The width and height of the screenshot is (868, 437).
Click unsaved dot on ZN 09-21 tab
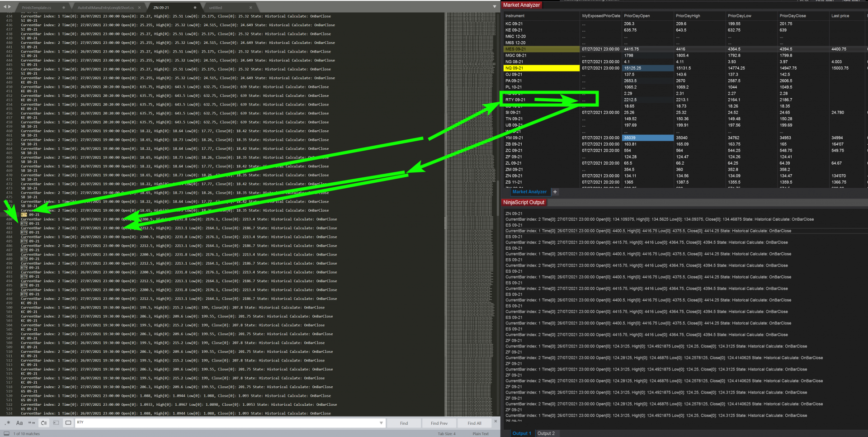(x=195, y=8)
